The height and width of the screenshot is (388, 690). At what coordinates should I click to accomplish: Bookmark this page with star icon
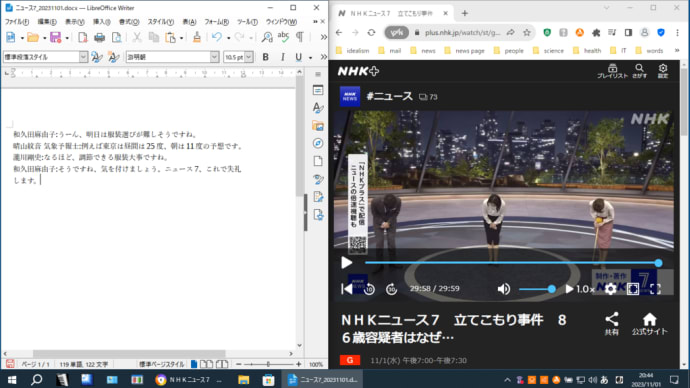click(527, 33)
